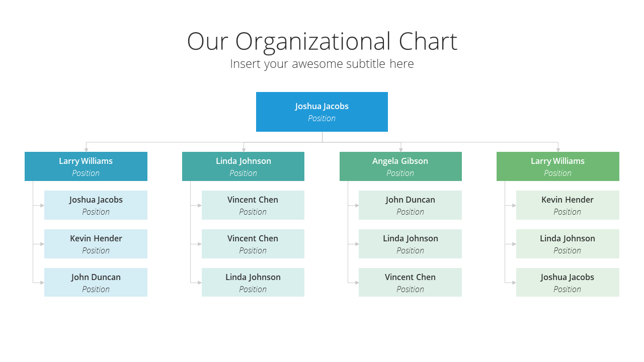Select the top-level blue Joshua Jacobs box
644x362 pixels.
coord(322,112)
